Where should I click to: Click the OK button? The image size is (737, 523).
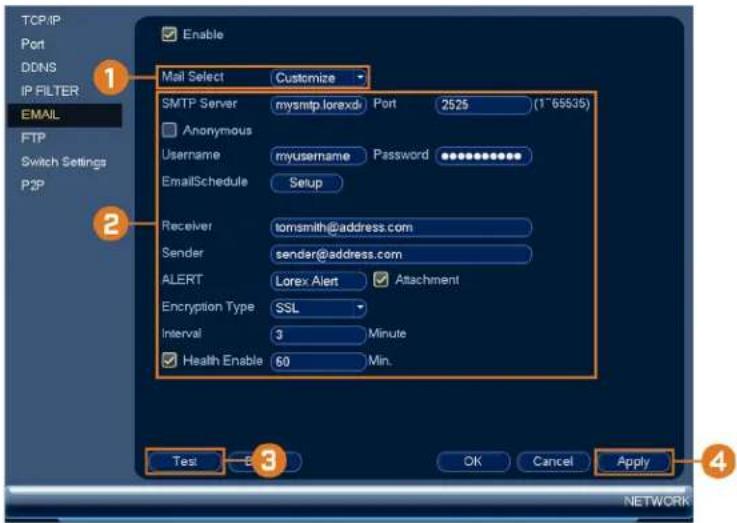[473, 462]
